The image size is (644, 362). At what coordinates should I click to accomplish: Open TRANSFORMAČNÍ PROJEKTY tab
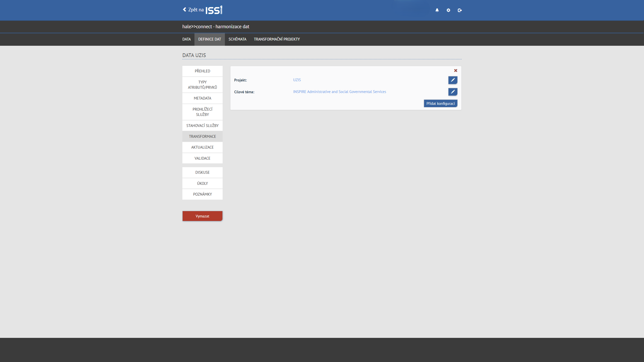tap(277, 39)
